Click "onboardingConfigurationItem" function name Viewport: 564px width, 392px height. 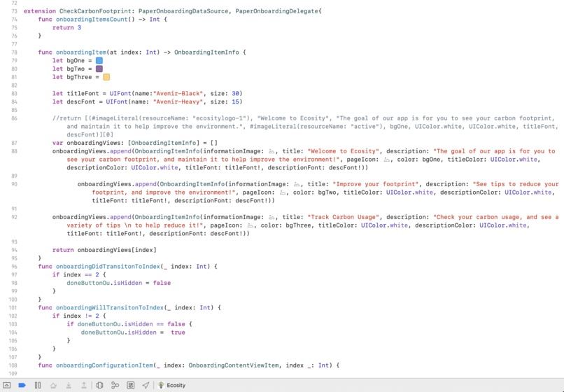point(104,365)
